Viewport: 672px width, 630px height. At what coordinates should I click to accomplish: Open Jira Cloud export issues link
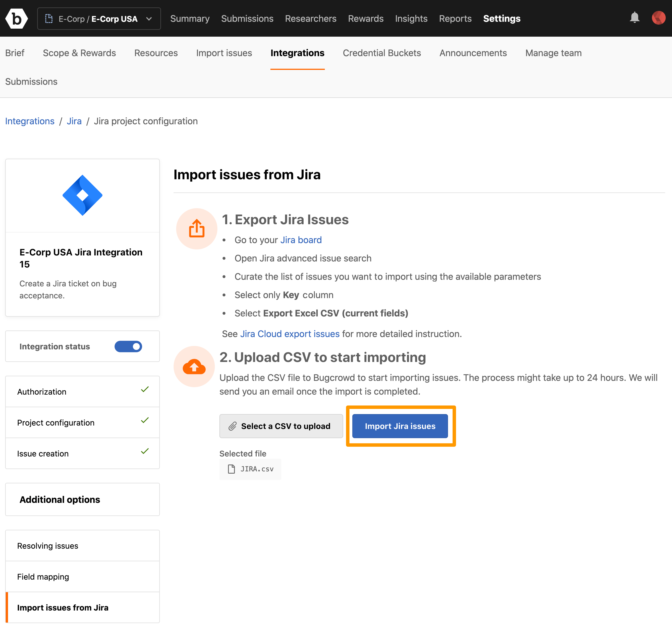coord(290,334)
